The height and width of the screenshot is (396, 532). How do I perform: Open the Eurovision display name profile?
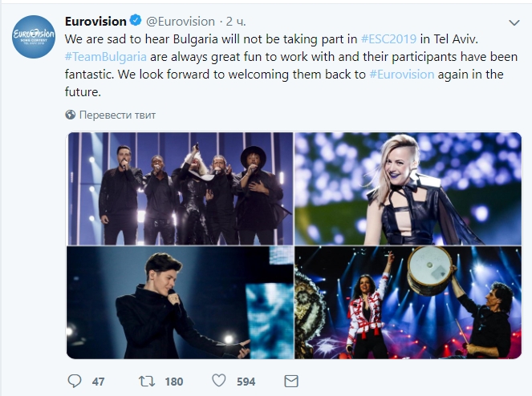(x=95, y=22)
